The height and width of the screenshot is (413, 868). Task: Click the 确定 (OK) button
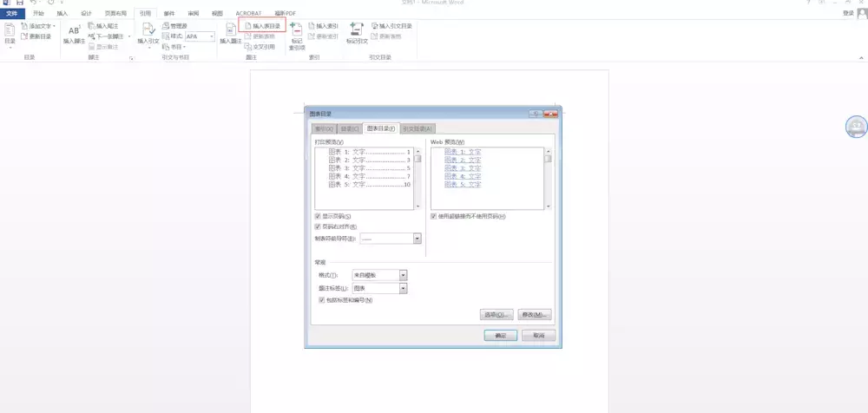[501, 336]
